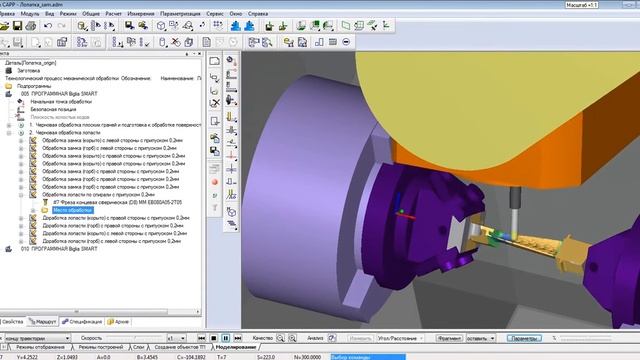Viewport: 640px width, 360px height.
Task: Click the Заготовка workpiece icon
Action: pos(9,71)
